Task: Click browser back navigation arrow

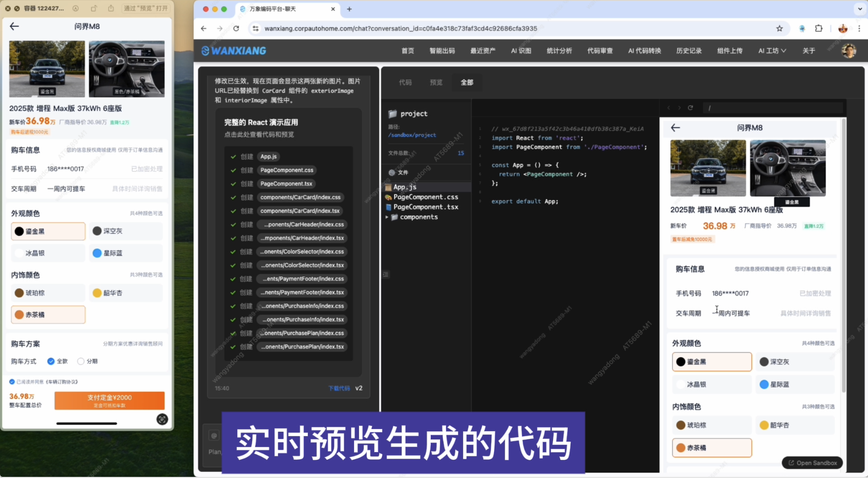Action: point(204,29)
